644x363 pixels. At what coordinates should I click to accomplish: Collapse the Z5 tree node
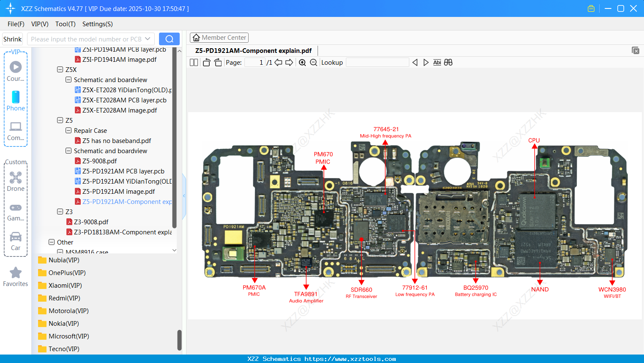click(60, 120)
